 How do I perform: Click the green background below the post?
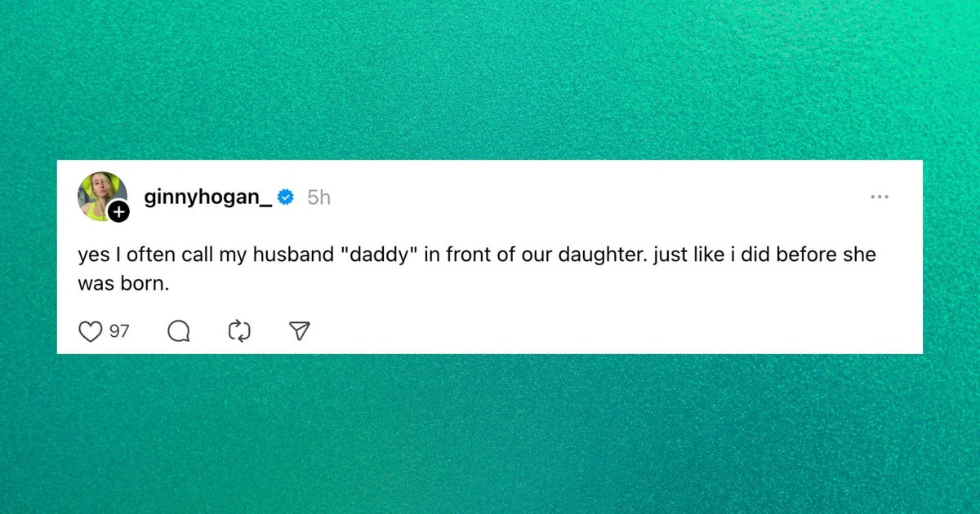[x=490, y=432]
